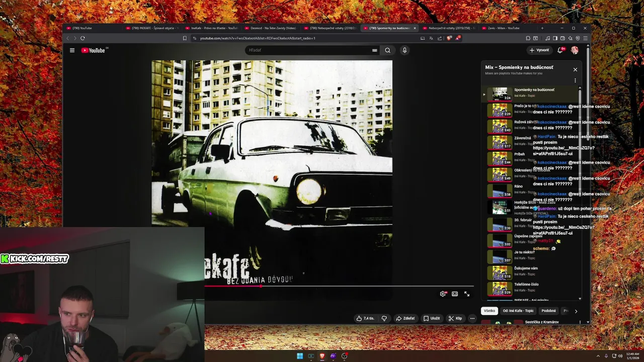Reload the page with browser refresh
This screenshot has width=644, height=362.
click(x=83, y=38)
